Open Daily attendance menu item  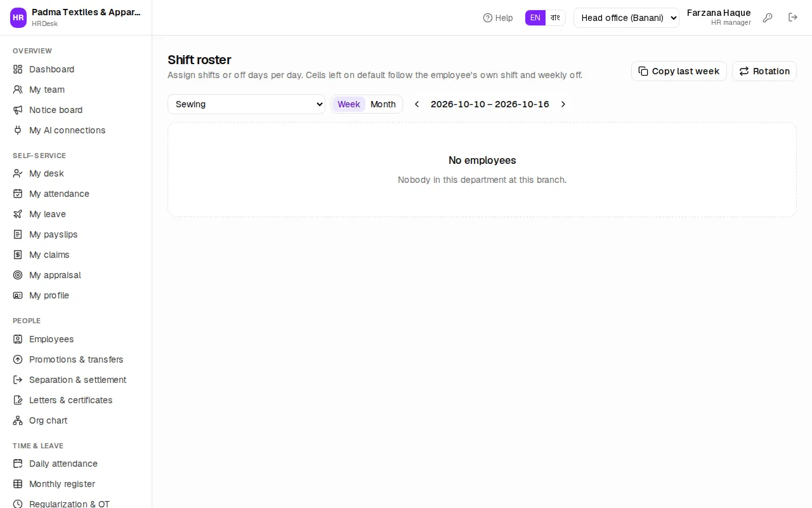pyautogui.click(x=76, y=464)
